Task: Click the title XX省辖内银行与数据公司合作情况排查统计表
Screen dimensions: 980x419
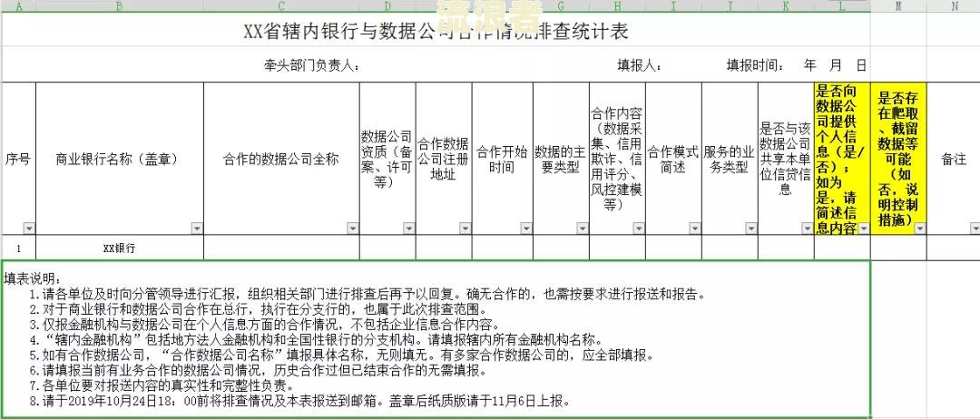Action: (436, 31)
